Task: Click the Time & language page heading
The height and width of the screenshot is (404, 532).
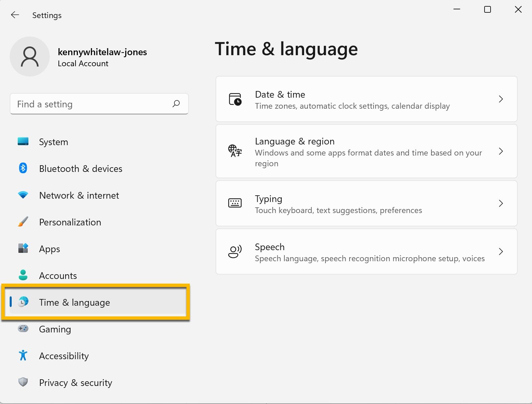Action: point(286,49)
